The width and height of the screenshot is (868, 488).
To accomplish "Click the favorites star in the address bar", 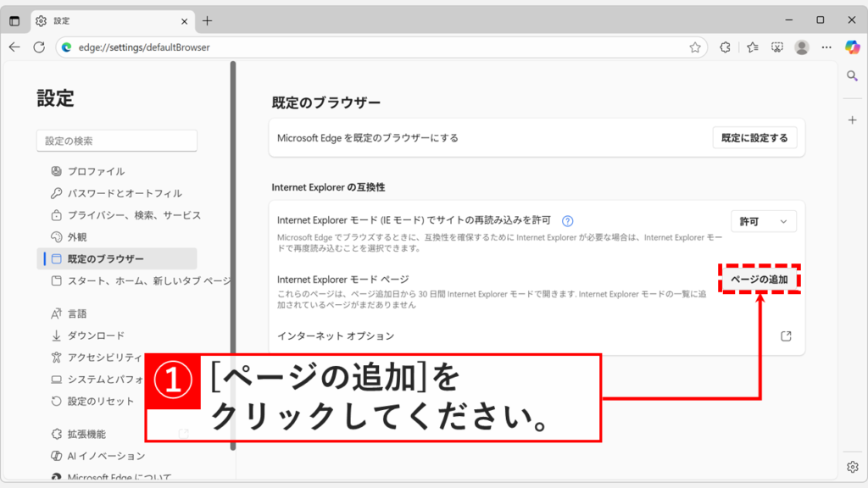I will pyautogui.click(x=695, y=47).
